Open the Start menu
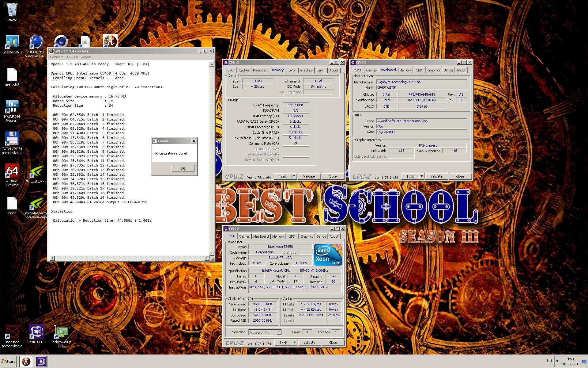The height and width of the screenshot is (368, 588). (x=9, y=361)
